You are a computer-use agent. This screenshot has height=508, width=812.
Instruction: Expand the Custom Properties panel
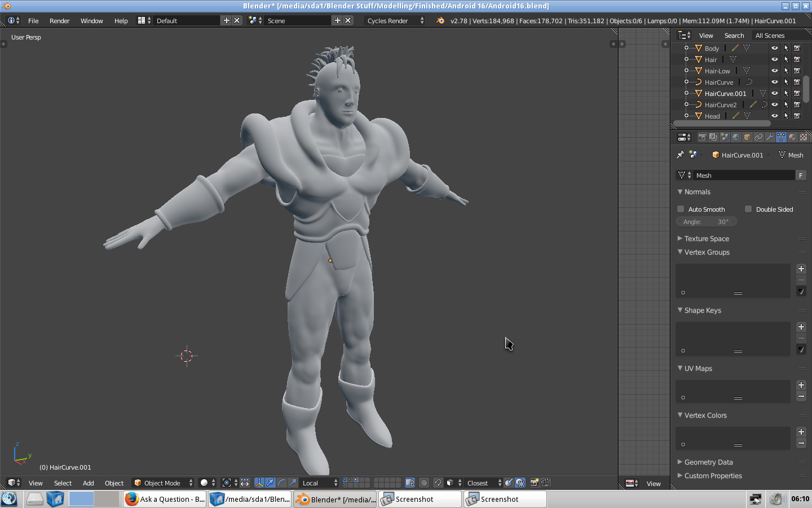680,475
